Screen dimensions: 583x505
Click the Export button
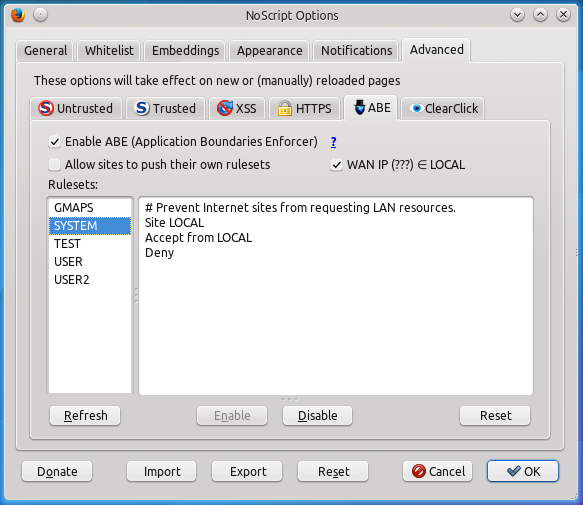tap(248, 471)
